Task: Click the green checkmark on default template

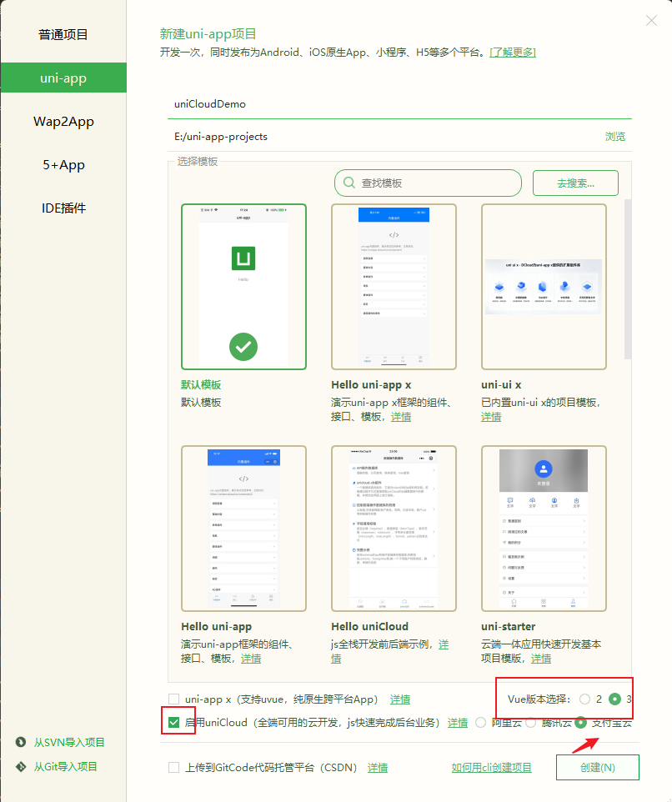Action: tap(243, 347)
